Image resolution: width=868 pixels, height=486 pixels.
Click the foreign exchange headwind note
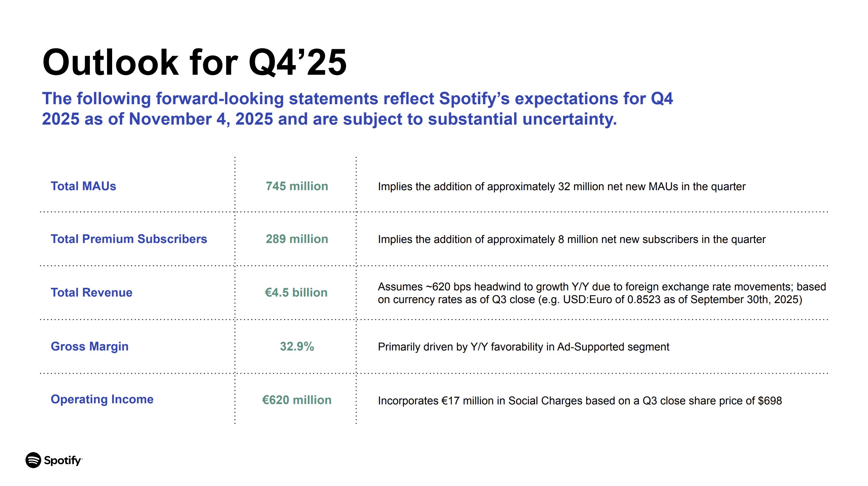click(601, 293)
